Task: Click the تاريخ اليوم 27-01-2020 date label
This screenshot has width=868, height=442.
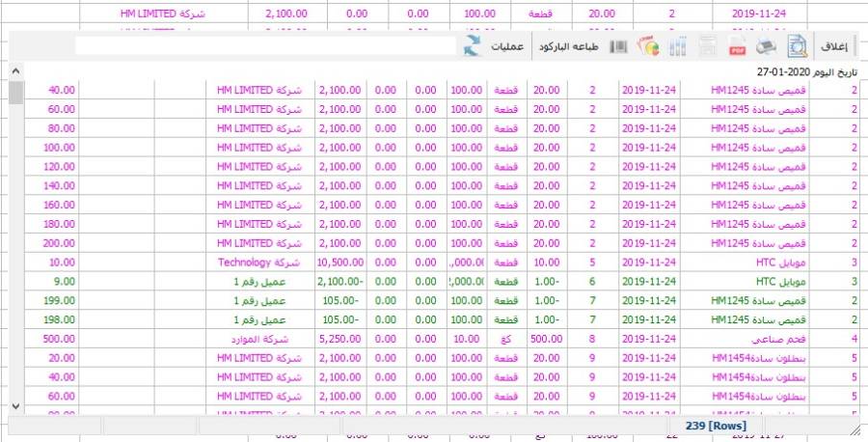Action: [806, 72]
